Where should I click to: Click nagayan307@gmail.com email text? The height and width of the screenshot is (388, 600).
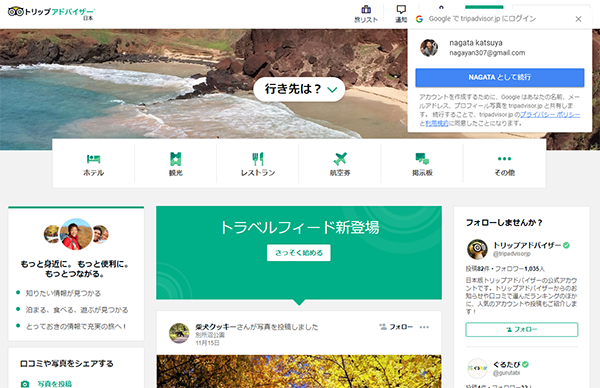pos(487,53)
